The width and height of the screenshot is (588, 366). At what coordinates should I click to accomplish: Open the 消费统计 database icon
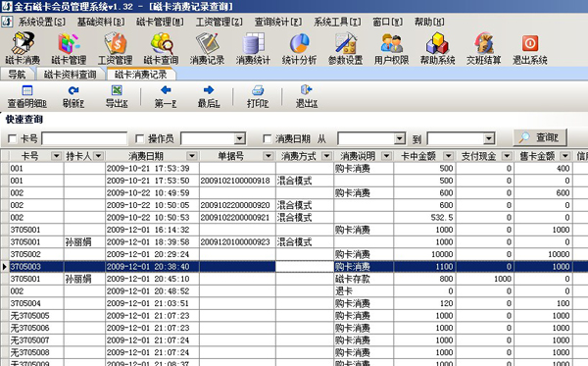point(253,43)
